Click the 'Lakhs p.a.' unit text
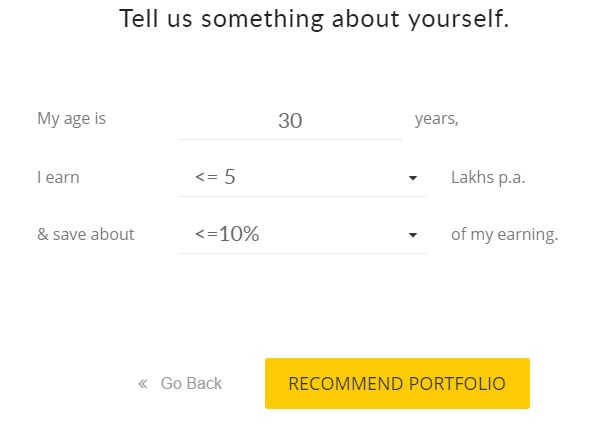 coord(488,178)
